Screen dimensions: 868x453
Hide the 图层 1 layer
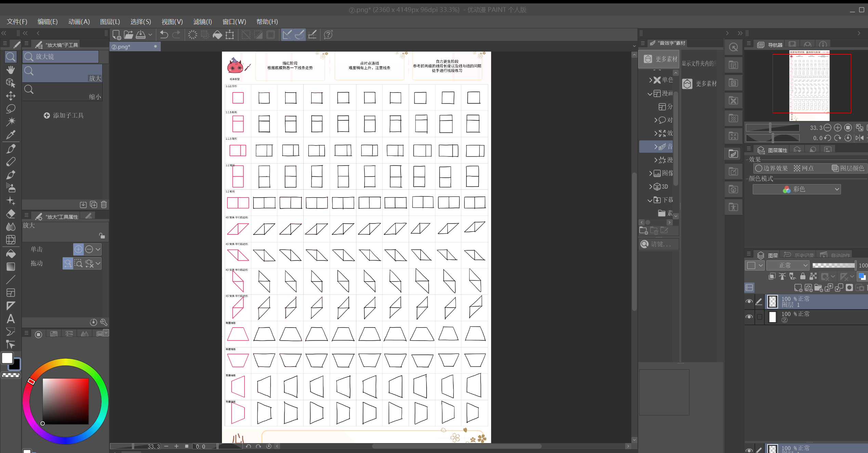(x=749, y=301)
